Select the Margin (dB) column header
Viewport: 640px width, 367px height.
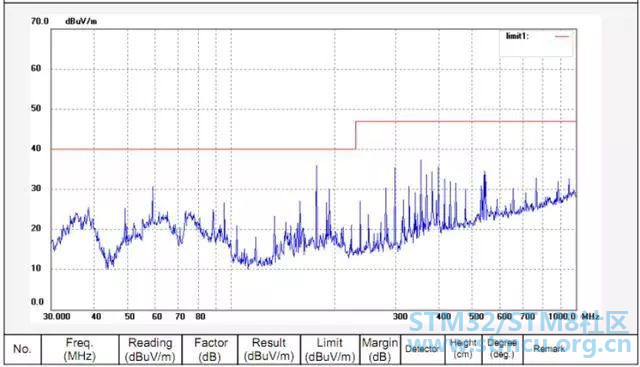tap(380, 350)
